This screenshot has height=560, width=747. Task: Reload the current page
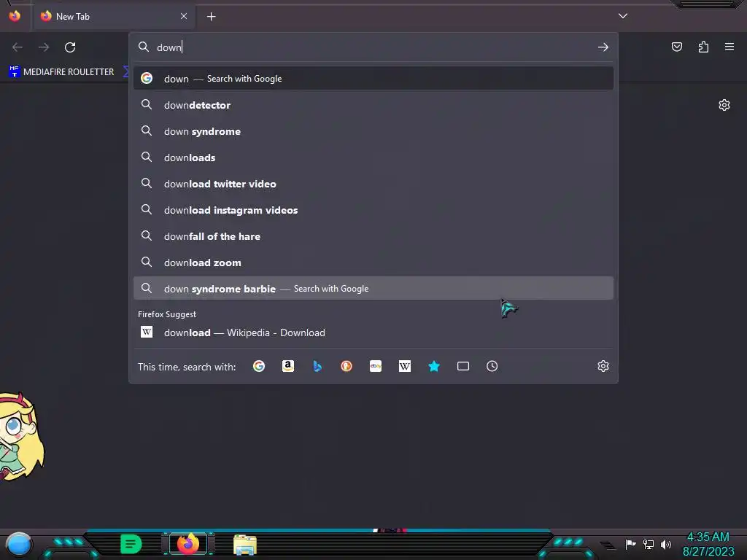pyautogui.click(x=70, y=47)
